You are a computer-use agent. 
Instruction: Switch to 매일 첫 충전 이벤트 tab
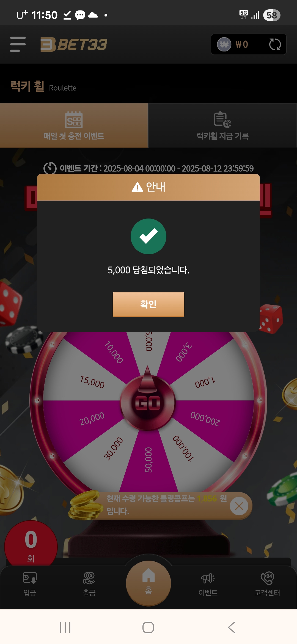tap(74, 125)
